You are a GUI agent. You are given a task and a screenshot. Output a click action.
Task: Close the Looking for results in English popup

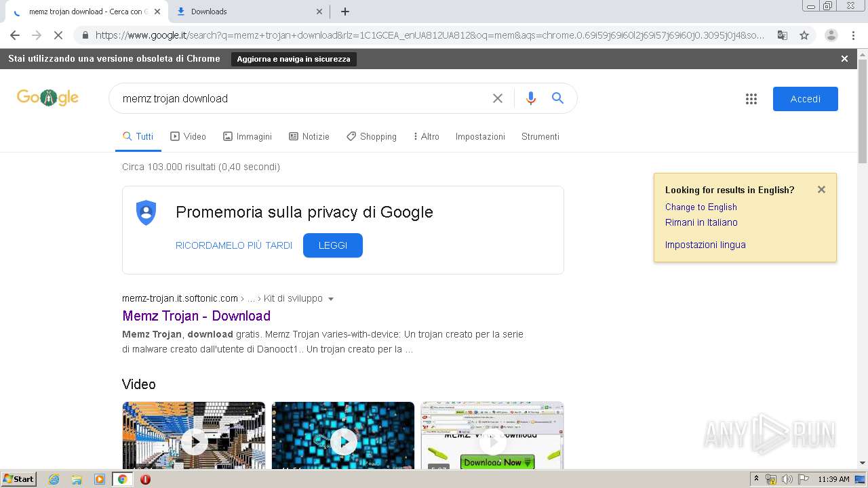click(821, 190)
